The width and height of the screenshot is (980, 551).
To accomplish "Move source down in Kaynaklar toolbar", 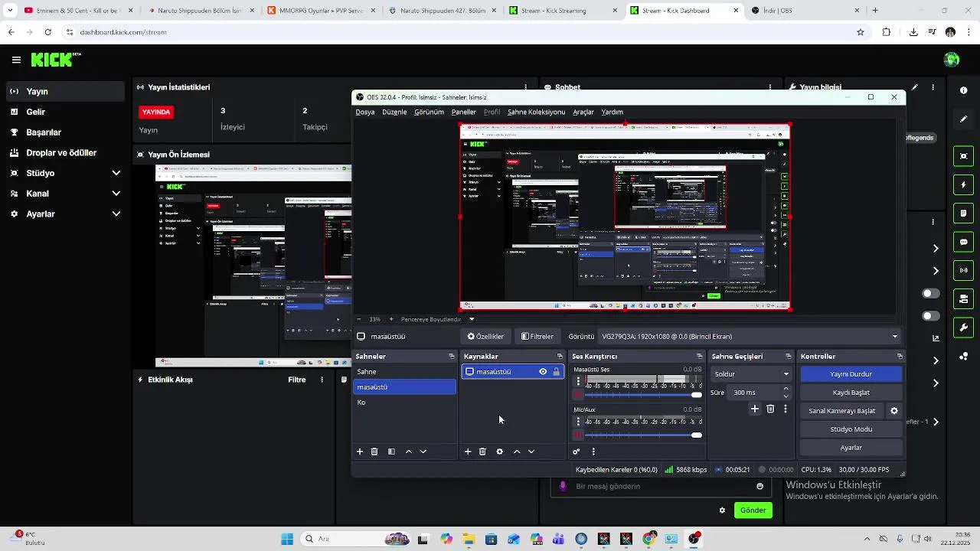I will (531, 452).
